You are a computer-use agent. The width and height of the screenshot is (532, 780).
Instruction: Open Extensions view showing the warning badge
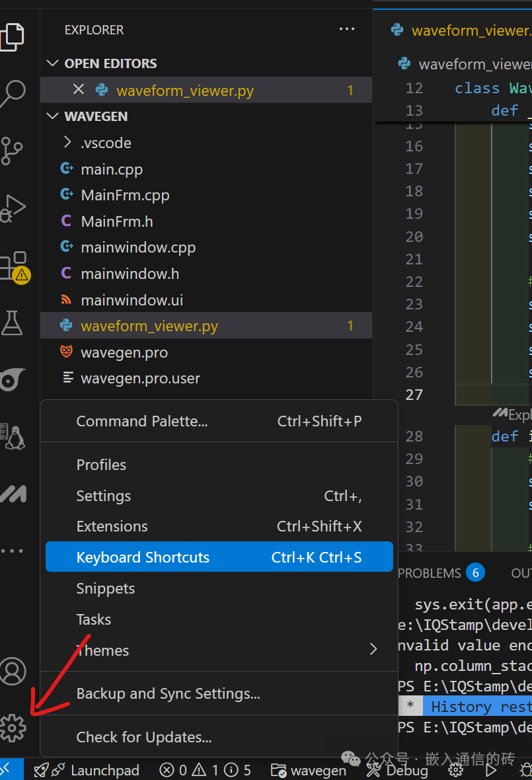[13, 264]
